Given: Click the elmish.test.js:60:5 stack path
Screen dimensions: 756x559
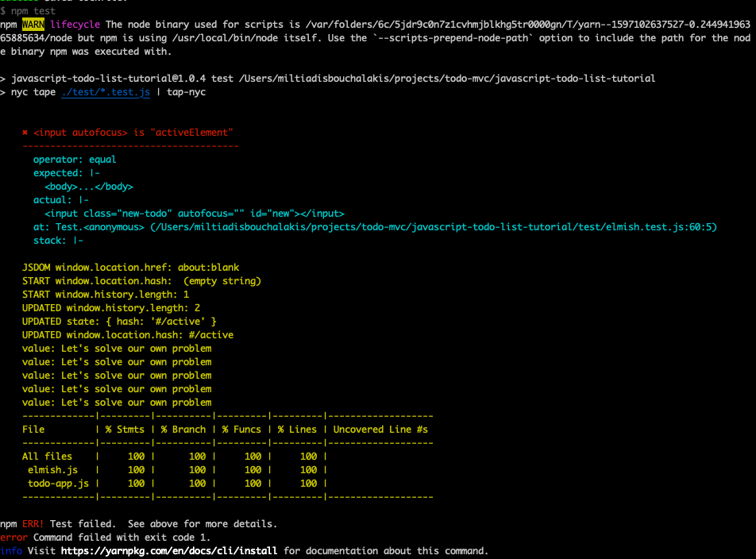Looking at the screenshot, I should (434, 227).
